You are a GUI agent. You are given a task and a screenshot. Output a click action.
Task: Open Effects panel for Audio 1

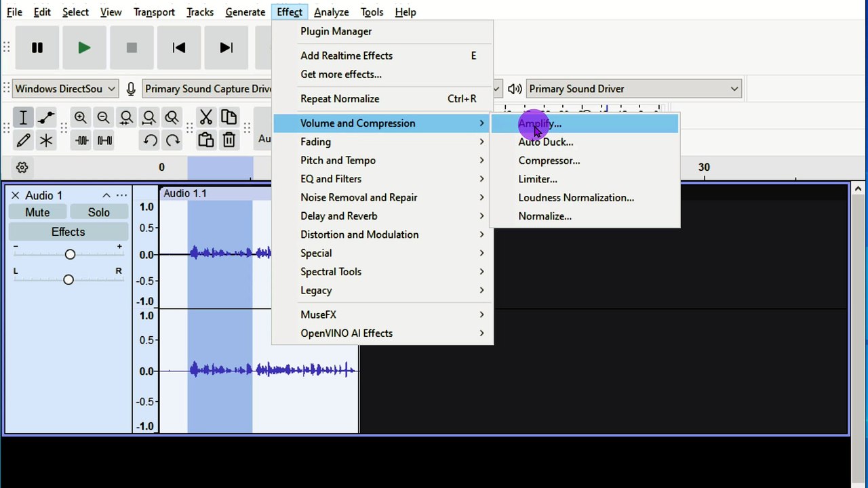[x=68, y=232]
